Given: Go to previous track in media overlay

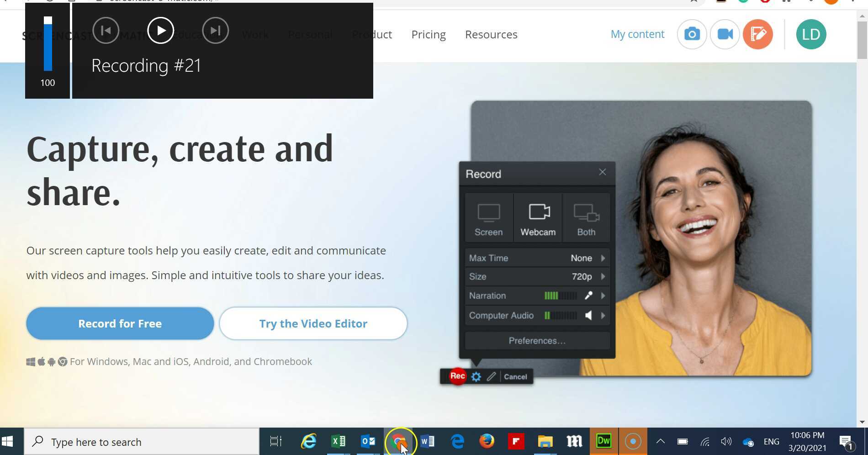Looking at the screenshot, I should click(106, 31).
